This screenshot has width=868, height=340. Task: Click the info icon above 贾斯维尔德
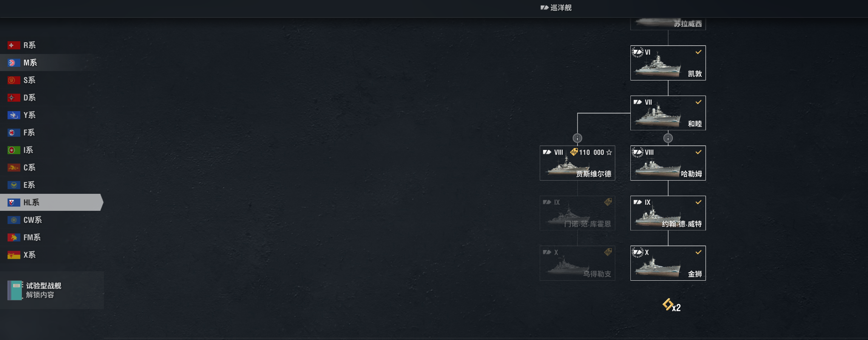(577, 138)
